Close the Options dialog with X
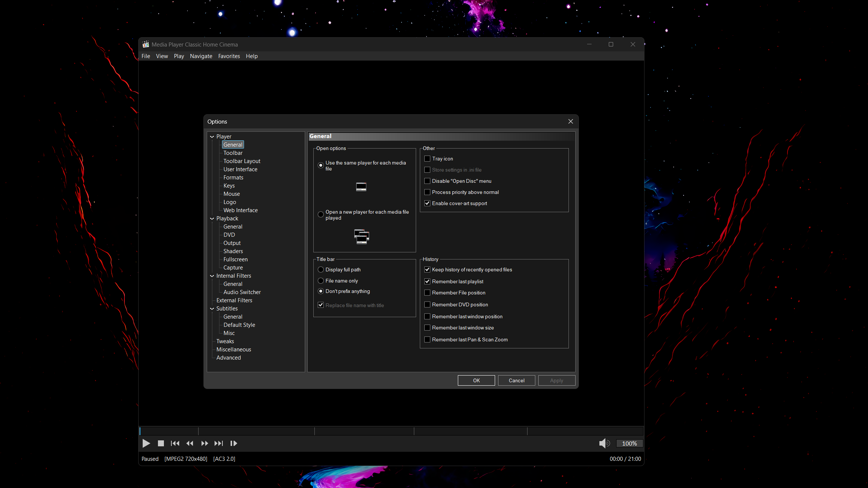This screenshot has width=868, height=488. point(571,121)
